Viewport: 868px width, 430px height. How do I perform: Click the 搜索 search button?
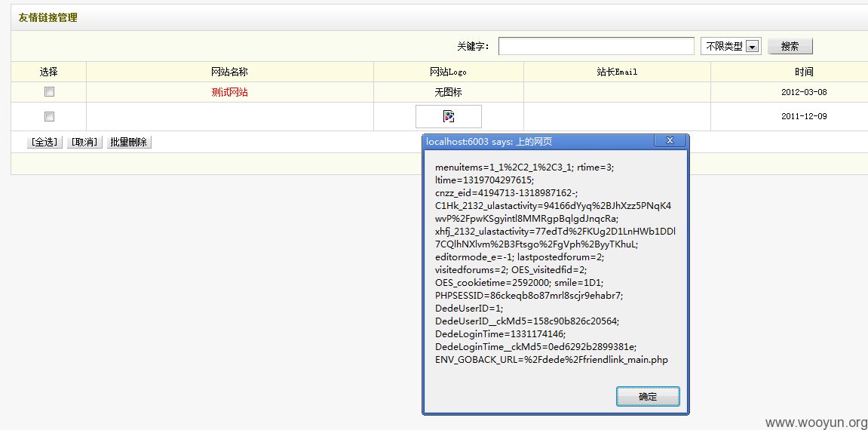(x=790, y=47)
